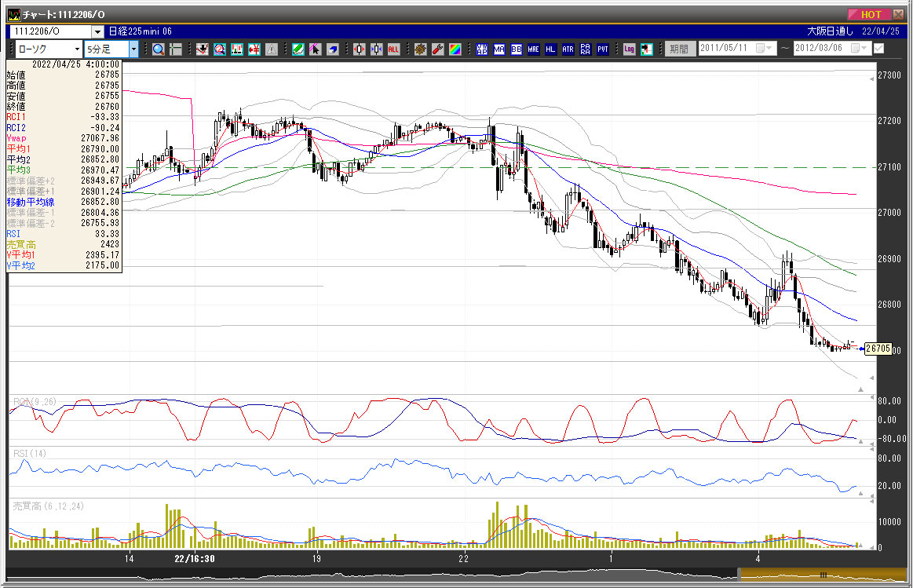Open the symbol code 111.2206/O dropdown
Viewport: 913px width, 588px height.
pos(97,31)
